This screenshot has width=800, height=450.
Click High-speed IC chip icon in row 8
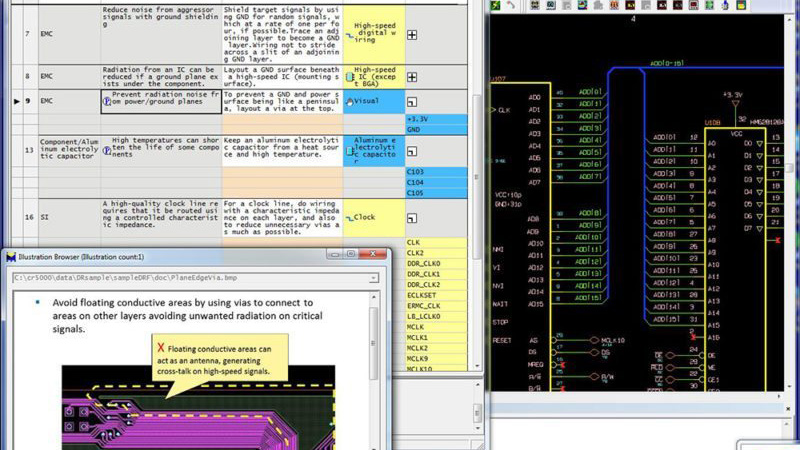coord(349,75)
